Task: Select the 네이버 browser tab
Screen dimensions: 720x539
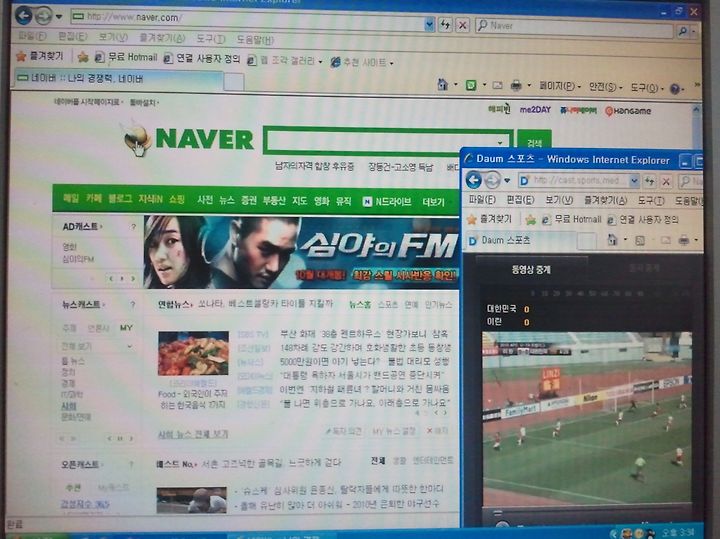Action: (119, 78)
